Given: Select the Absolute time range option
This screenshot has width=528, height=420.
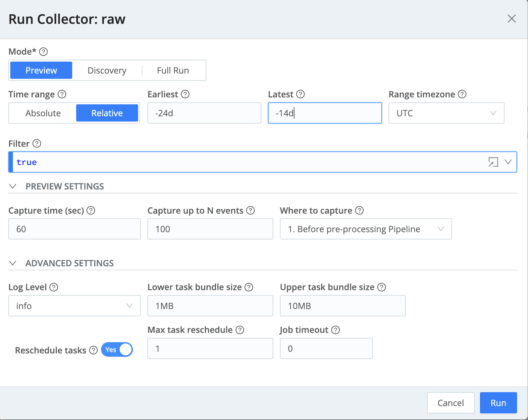Looking at the screenshot, I should [43, 113].
